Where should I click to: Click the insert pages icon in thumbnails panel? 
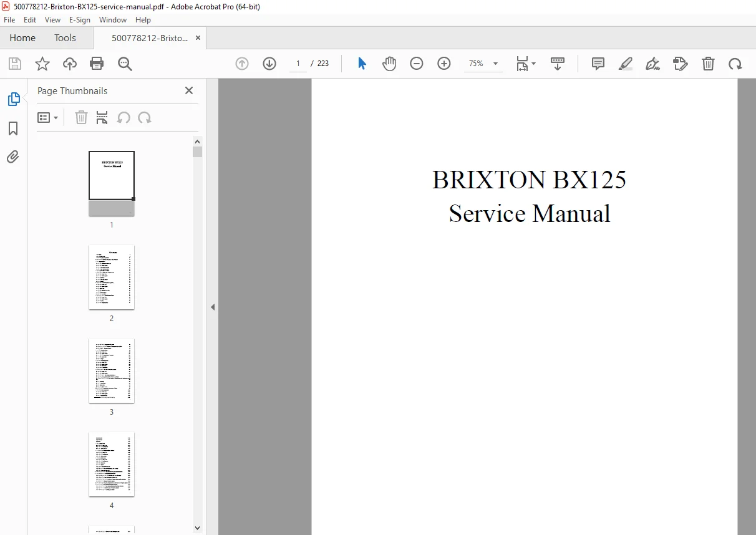(x=102, y=117)
